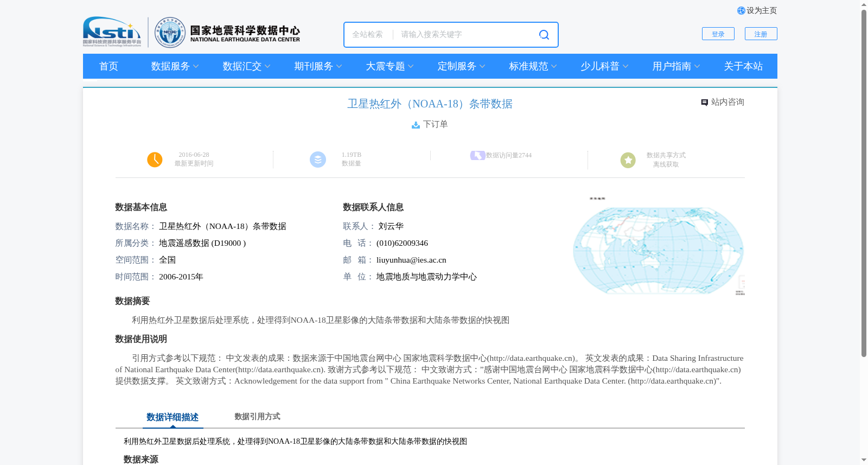
Task: Click the 1.19TB data size value
Action: (x=352, y=155)
